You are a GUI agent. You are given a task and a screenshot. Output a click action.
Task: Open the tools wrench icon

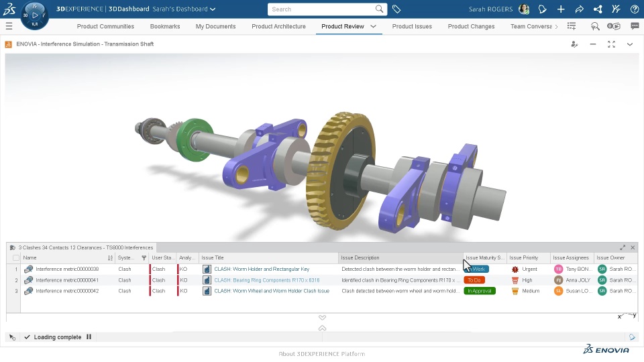point(616,9)
